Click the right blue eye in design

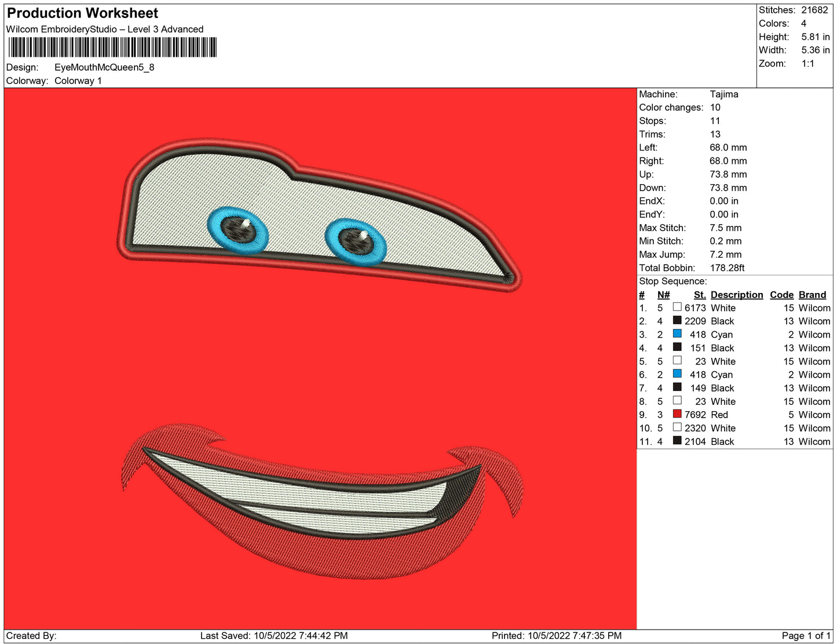[355, 241]
